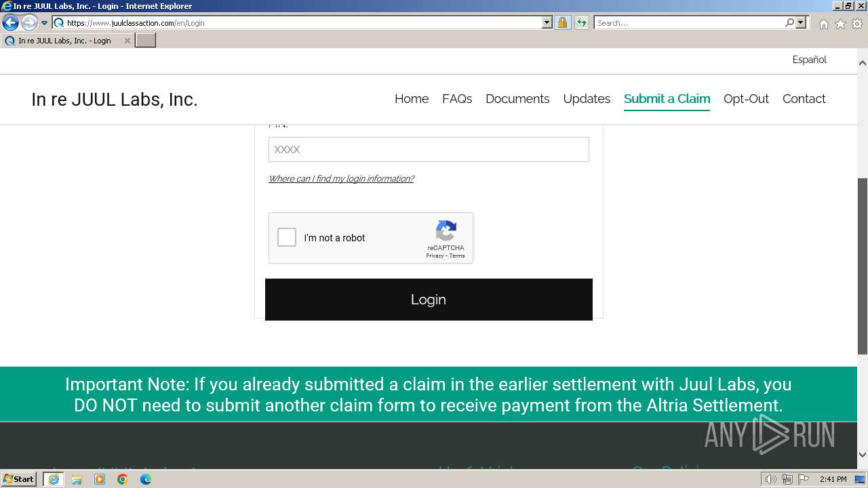Open the Windows Start menu
This screenshot has width=868, height=488.
click(x=19, y=479)
